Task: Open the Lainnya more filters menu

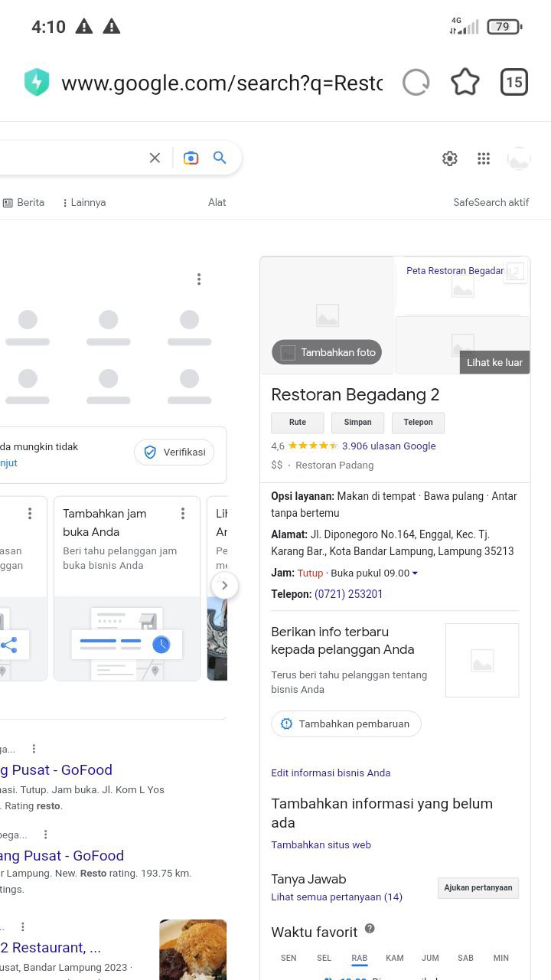Action: 83,203
